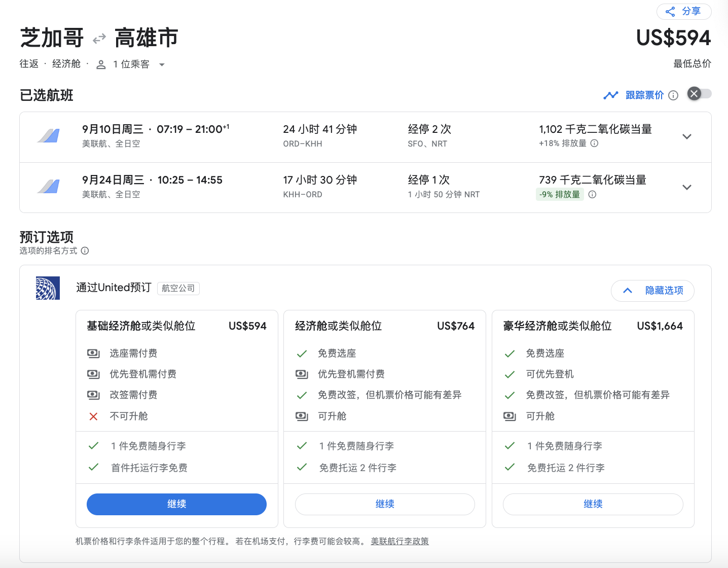Click the share icon at top right

pyautogui.click(x=670, y=12)
